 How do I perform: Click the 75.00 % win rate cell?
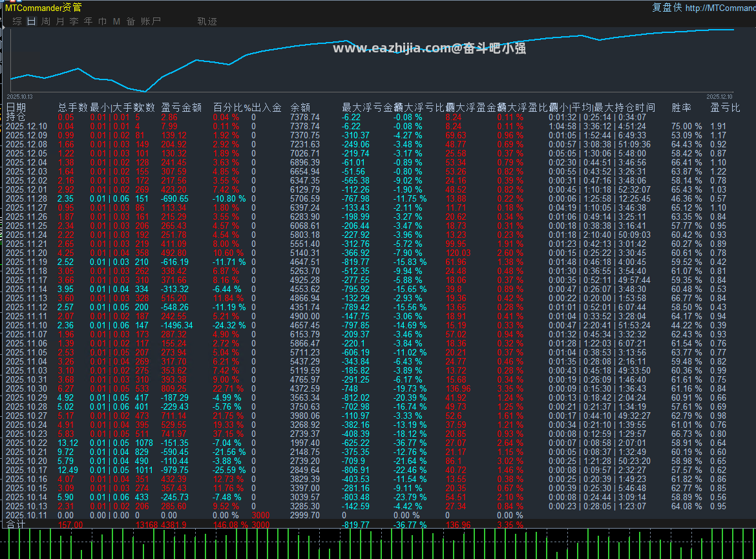click(687, 127)
